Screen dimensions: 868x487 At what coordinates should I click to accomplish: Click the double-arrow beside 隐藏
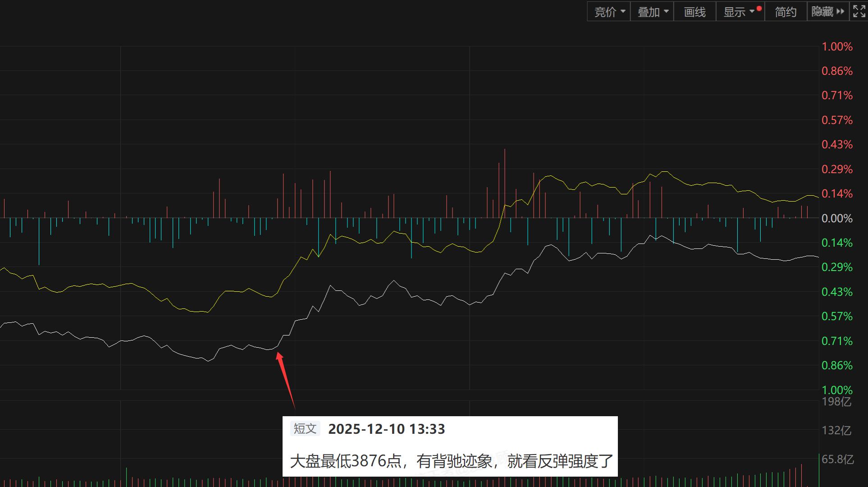(840, 11)
